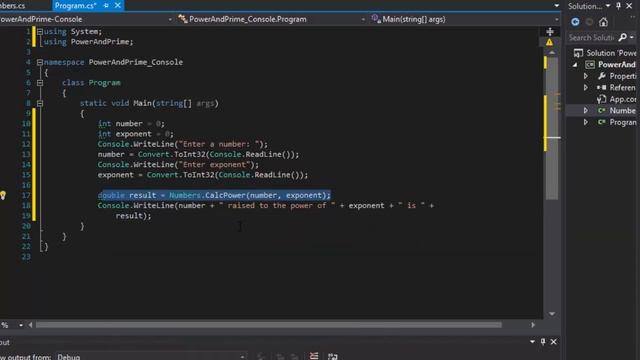
Task: Click the Solution Explorer back button
Action: tap(575, 22)
